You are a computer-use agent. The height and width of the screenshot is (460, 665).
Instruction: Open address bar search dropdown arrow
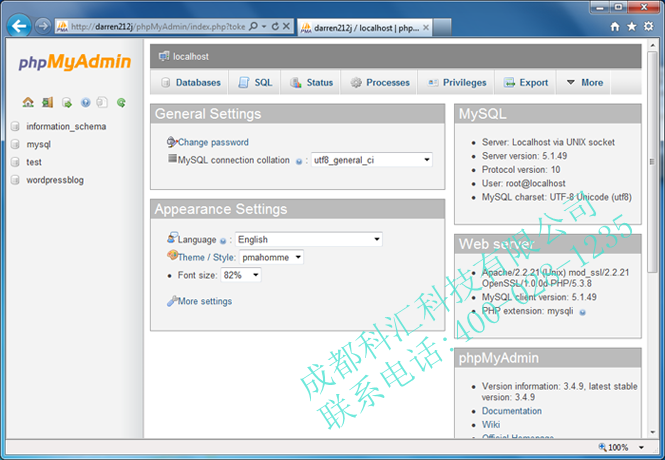[264, 27]
